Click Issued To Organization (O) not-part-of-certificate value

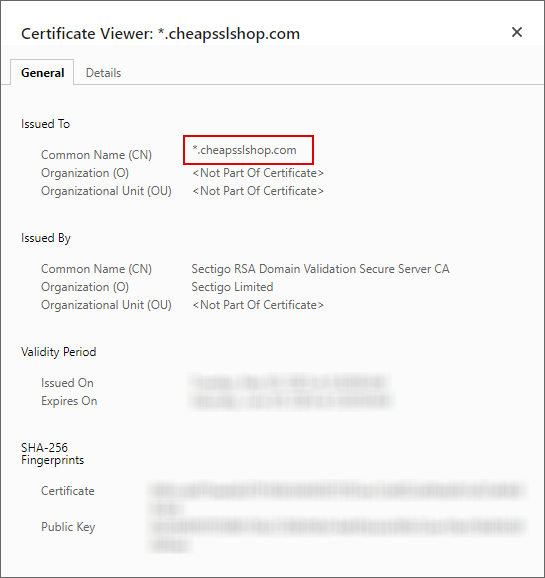(258, 173)
